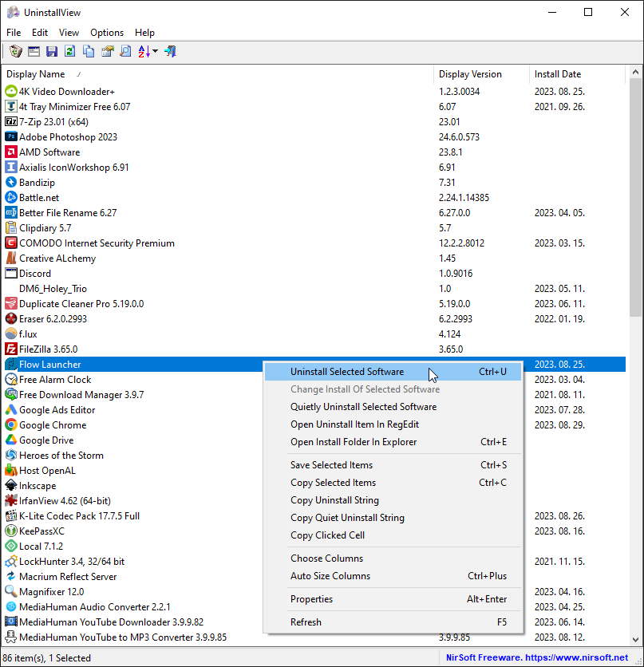Choose Quietly Uninstall Selected Software
Viewport: 644px width, 667px height.
tap(393, 407)
